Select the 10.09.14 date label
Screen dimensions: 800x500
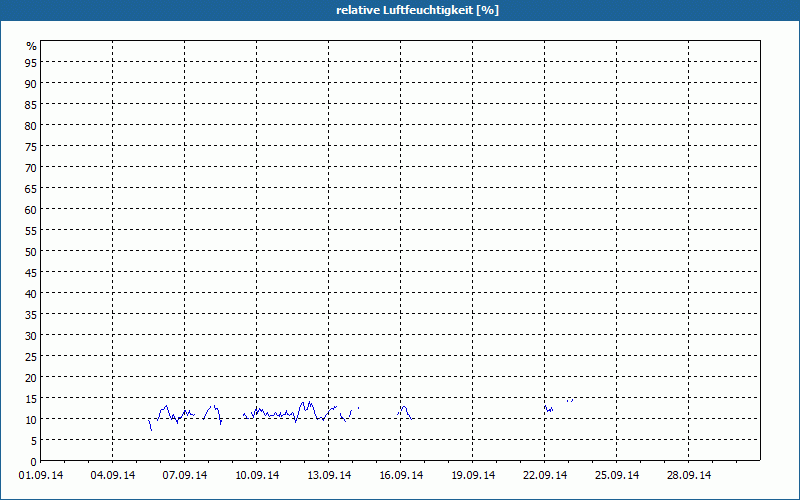pyautogui.click(x=256, y=475)
